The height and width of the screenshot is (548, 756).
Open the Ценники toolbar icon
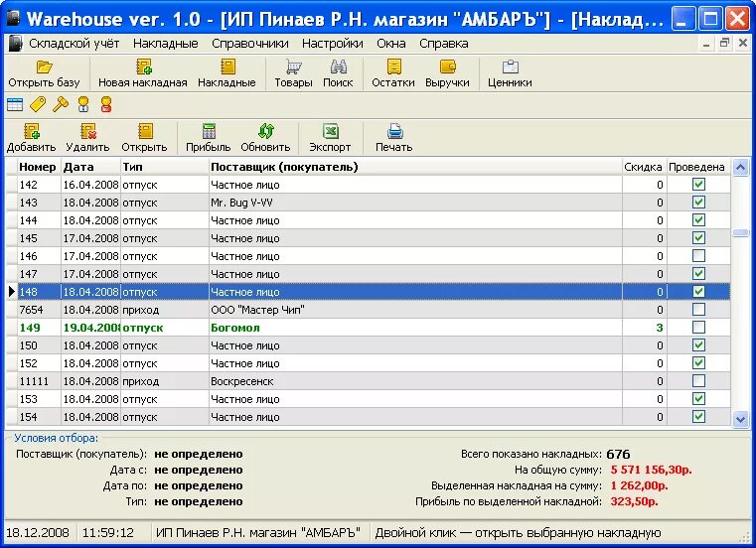tap(510, 67)
